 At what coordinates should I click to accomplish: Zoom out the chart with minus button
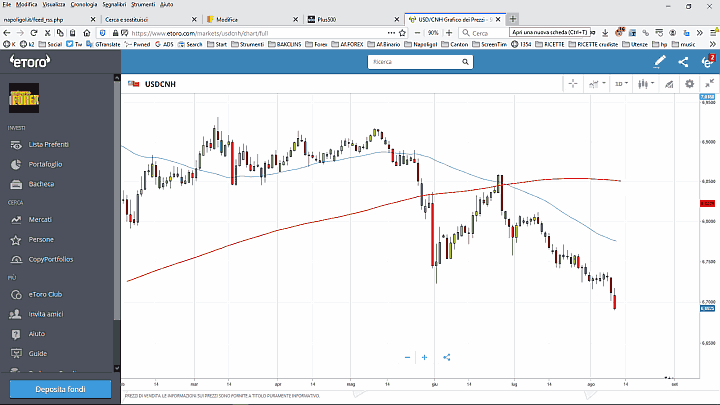407,357
